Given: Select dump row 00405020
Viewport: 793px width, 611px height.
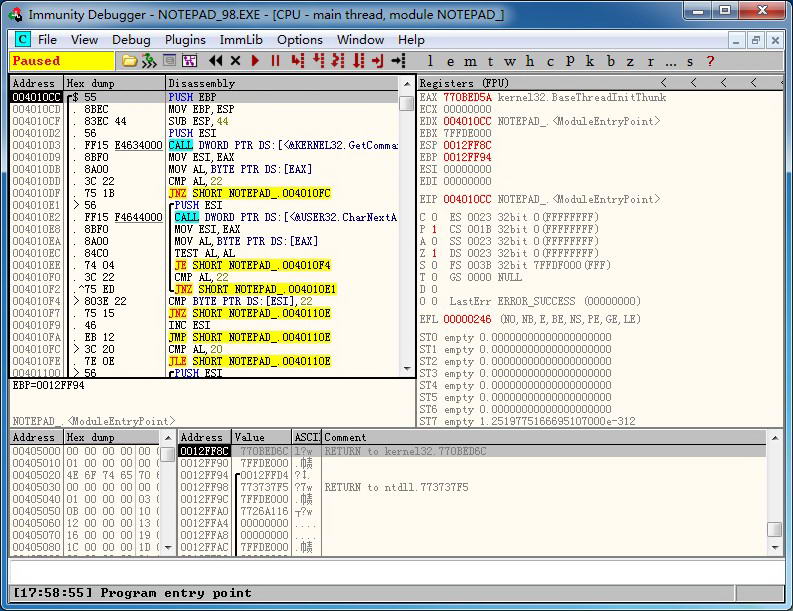Looking at the screenshot, I should [85, 475].
